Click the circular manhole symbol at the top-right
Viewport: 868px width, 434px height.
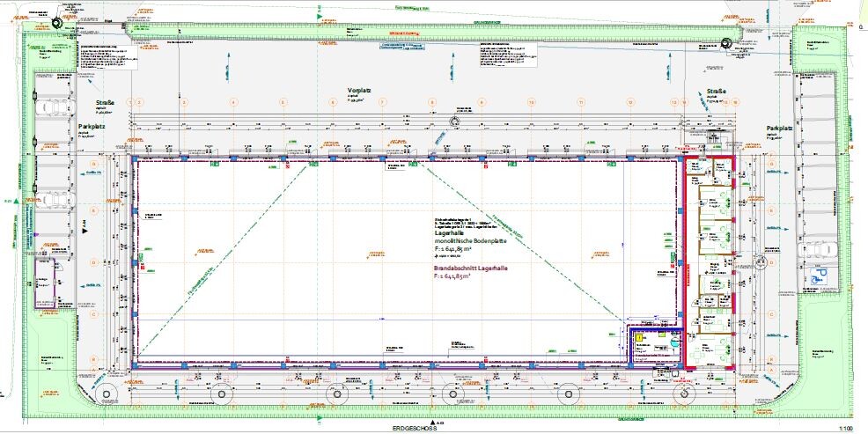tap(728, 44)
